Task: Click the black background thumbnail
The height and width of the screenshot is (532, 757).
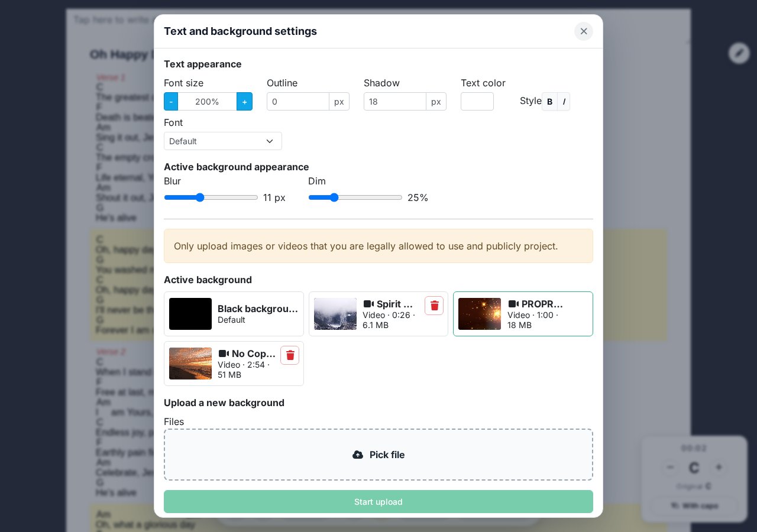Action: (190, 314)
